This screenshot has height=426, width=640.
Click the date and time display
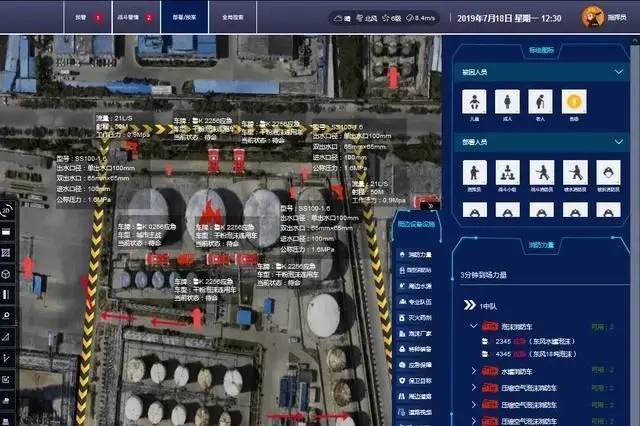(x=509, y=18)
